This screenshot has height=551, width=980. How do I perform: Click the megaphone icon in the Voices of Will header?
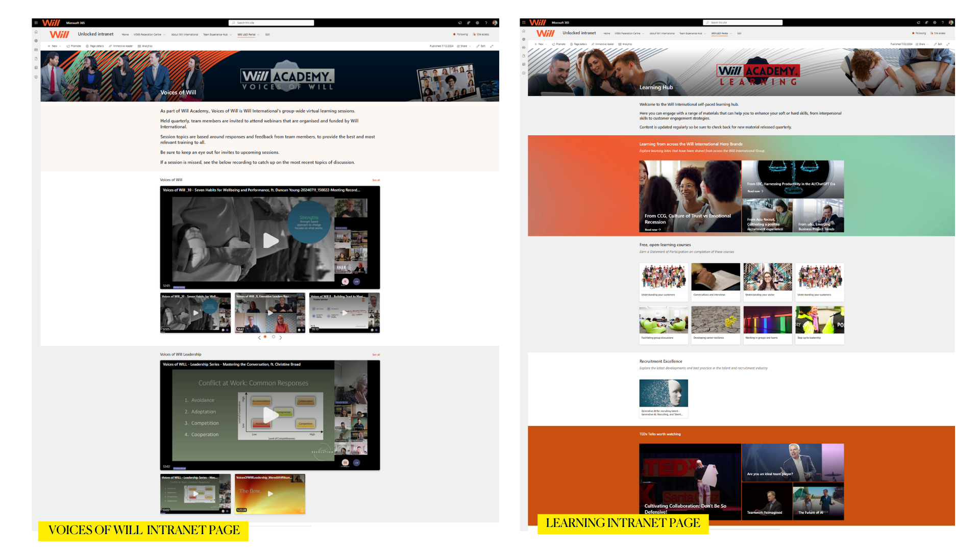tap(460, 23)
